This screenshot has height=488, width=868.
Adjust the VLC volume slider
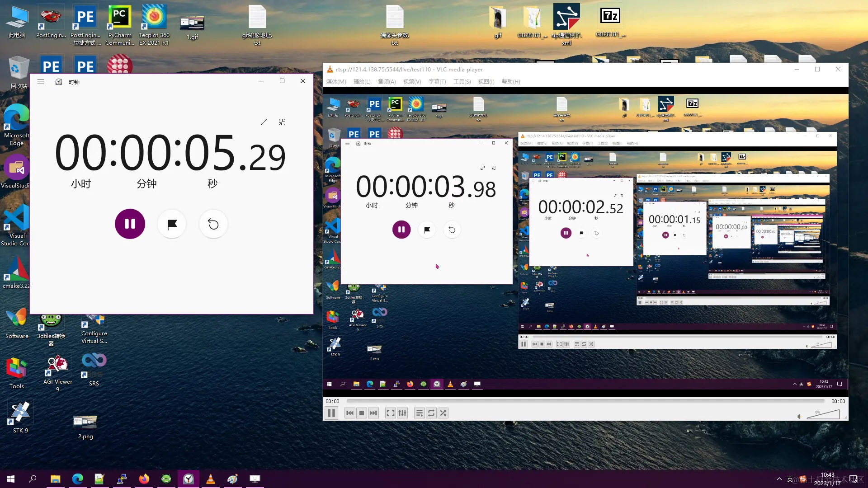point(824,415)
